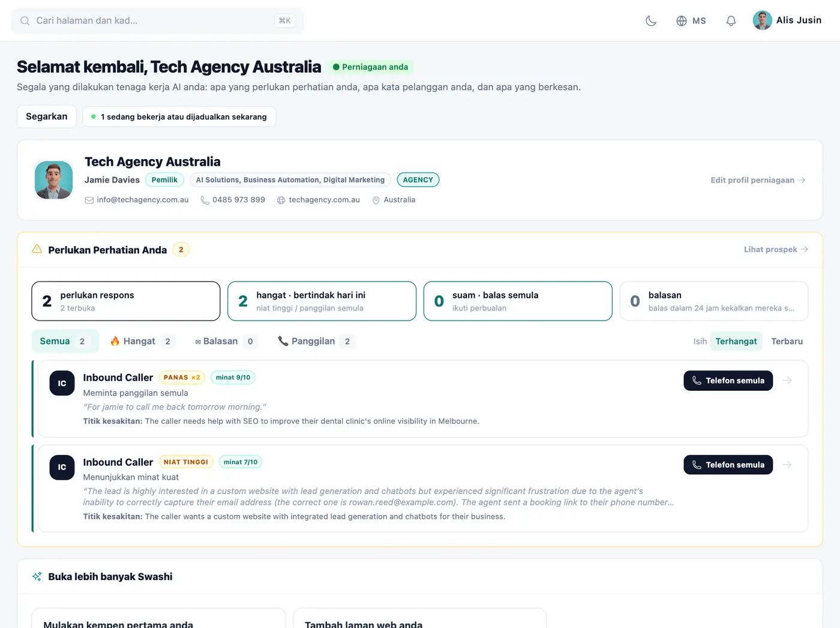Image resolution: width=840 pixels, height=628 pixels.
Task: Click 'Telefon semula' for the NIAT TINGGI lead
Action: point(728,465)
